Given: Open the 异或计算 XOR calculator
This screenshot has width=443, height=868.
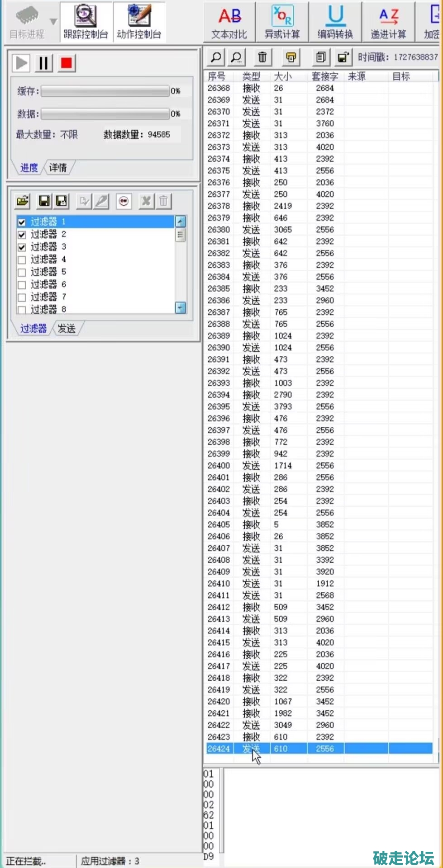Looking at the screenshot, I should point(282,22).
